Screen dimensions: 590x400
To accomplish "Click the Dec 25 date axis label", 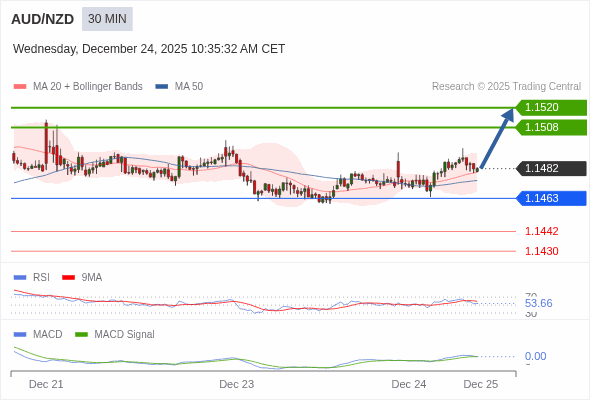I will tap(481, 384).
